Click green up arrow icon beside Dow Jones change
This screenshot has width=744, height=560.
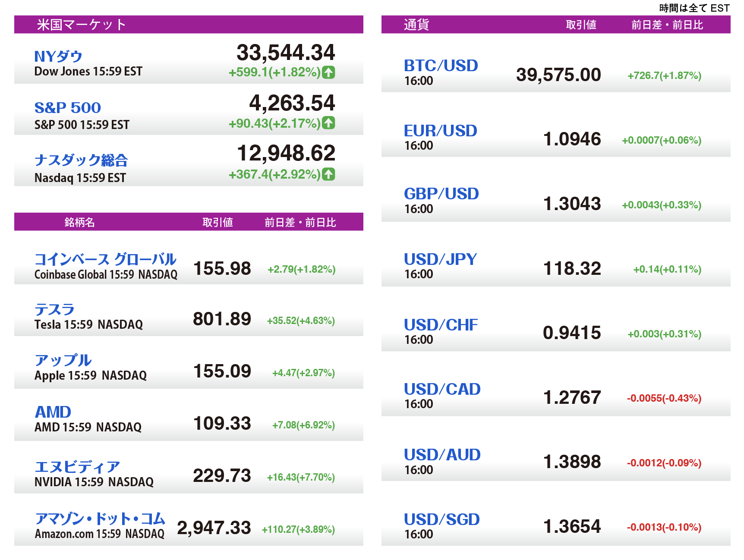(x=328, y=72)
